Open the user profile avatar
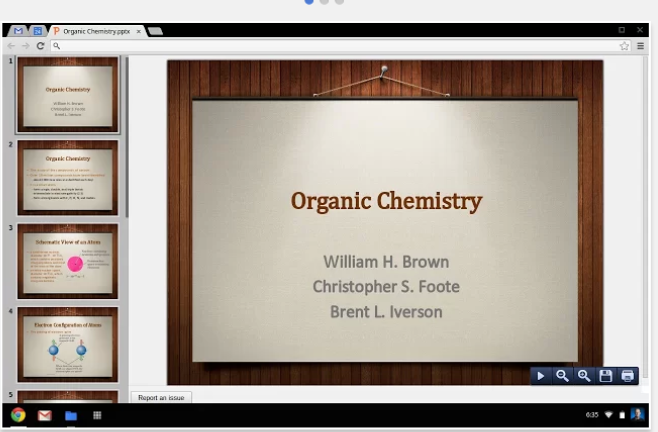The width and height of the screenshot is (658, 432). pos(637,415)
